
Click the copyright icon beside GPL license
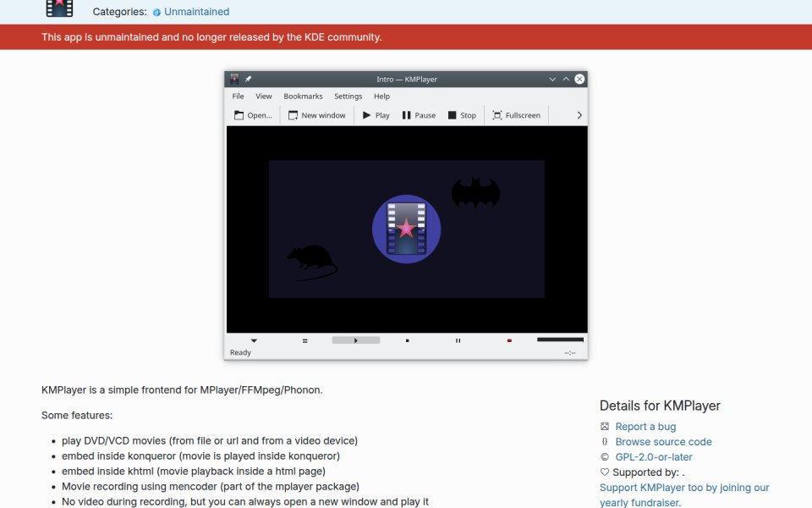604,456
